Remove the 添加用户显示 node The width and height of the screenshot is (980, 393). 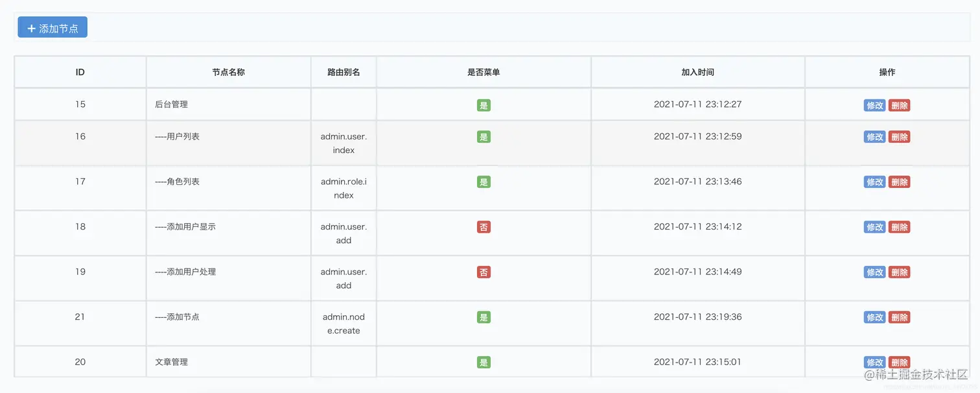[x=899, y=227]
